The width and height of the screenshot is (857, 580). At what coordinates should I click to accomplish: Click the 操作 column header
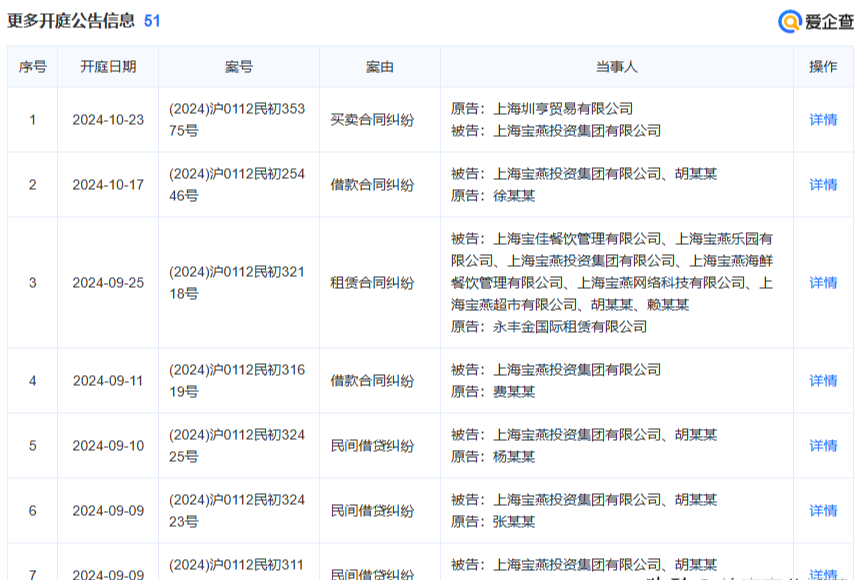823,67
